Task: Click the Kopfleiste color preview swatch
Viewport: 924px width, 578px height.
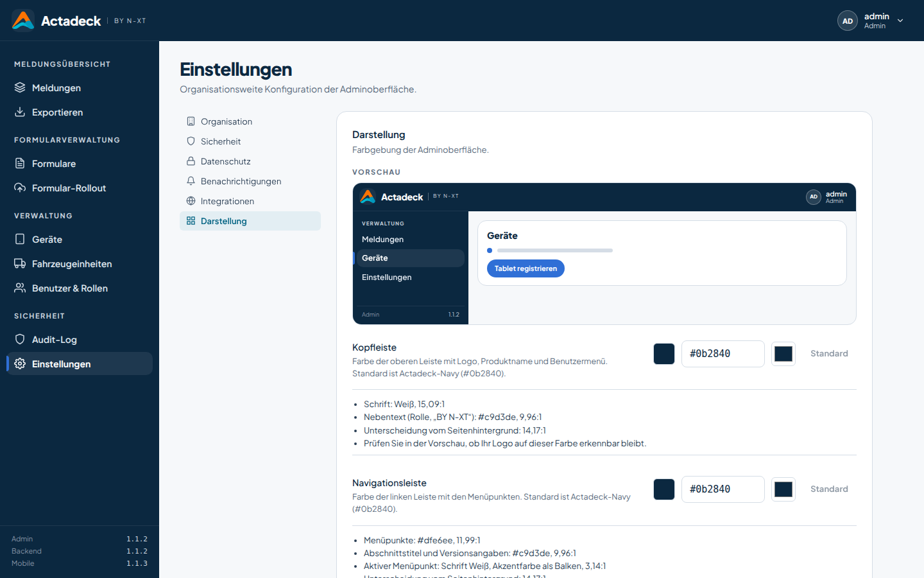Action: point(664,354)
